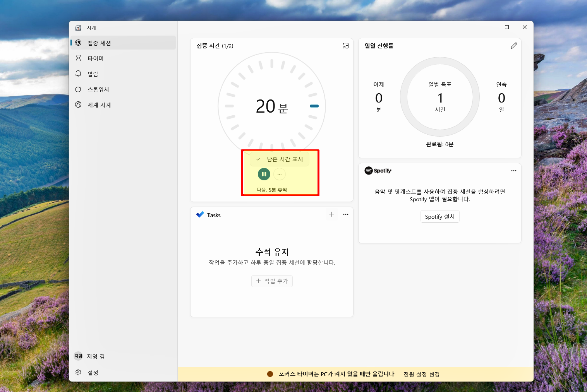Viewport: 587px width, 392px height.
Task: Click the Tasks checkmark logo
Action: tap(200, 215)
